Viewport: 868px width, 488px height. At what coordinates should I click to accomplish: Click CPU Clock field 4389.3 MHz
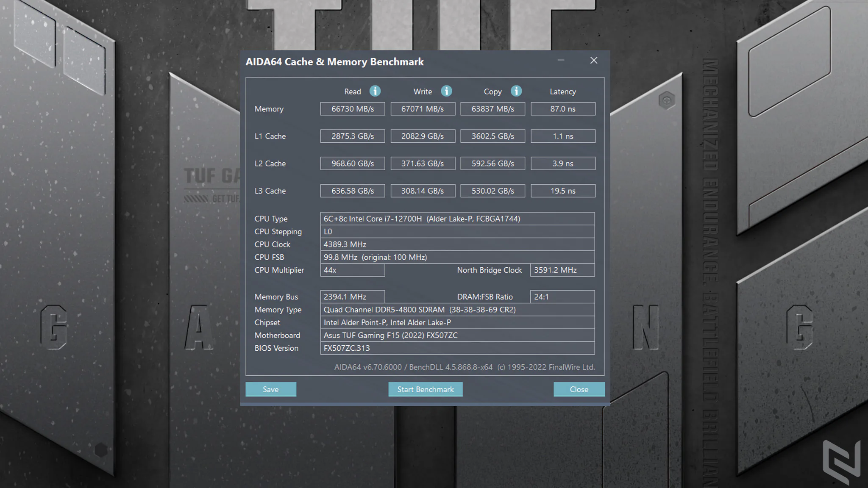[457, 244]
